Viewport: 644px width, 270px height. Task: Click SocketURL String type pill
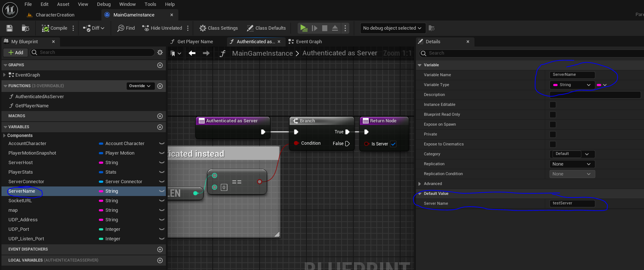click(101, 201)
